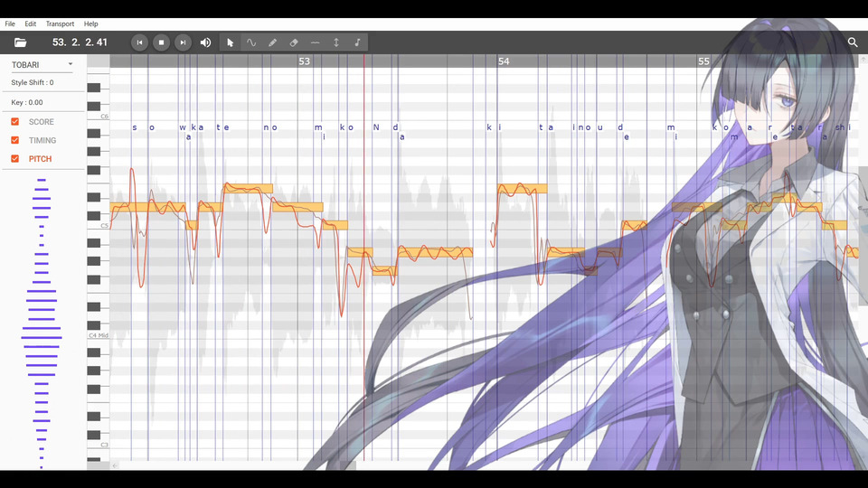
Task: Open the TOBARI voice dropdown
Action: coord(42,65)
